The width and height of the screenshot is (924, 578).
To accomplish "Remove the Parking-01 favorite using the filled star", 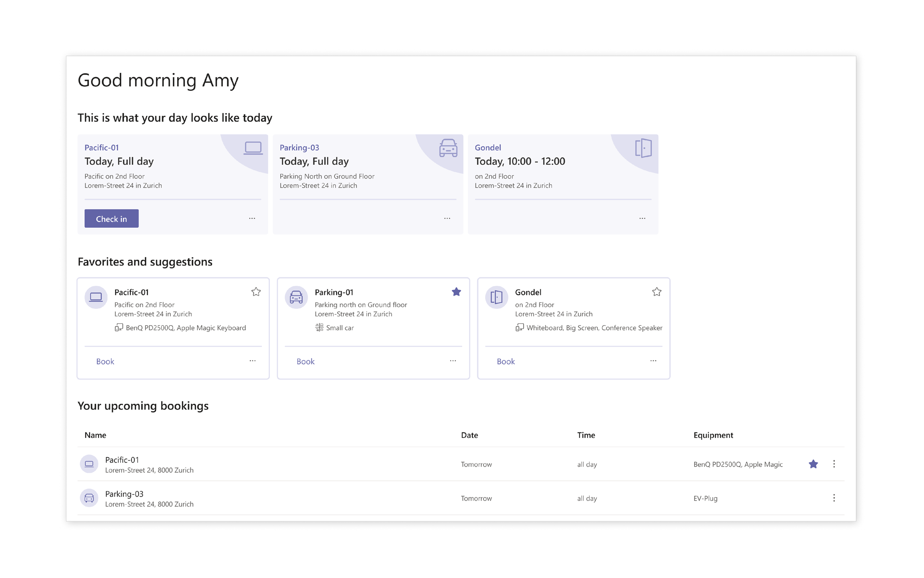I will [456, 292].
